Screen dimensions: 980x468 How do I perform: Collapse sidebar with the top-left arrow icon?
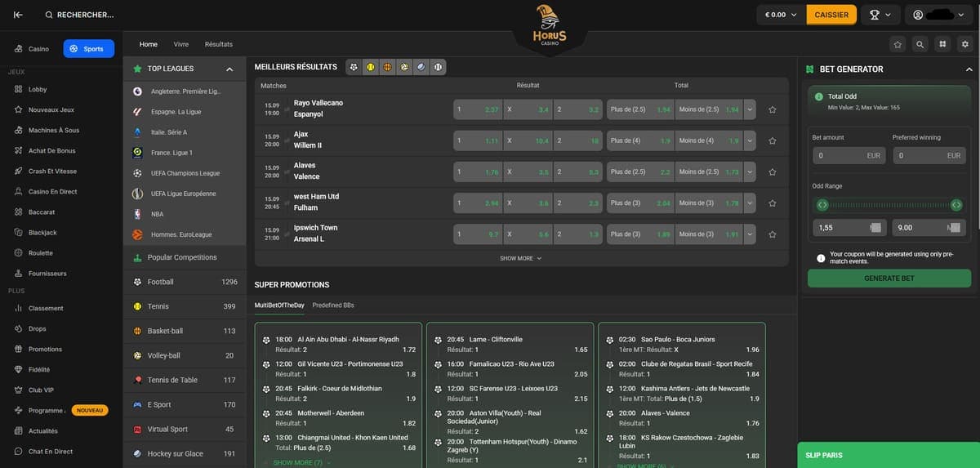[18, 15]
